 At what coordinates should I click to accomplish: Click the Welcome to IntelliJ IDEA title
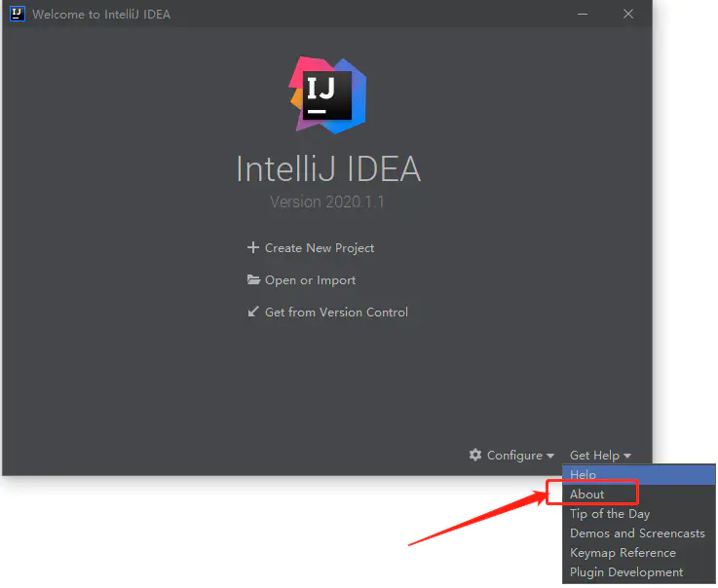101,15
